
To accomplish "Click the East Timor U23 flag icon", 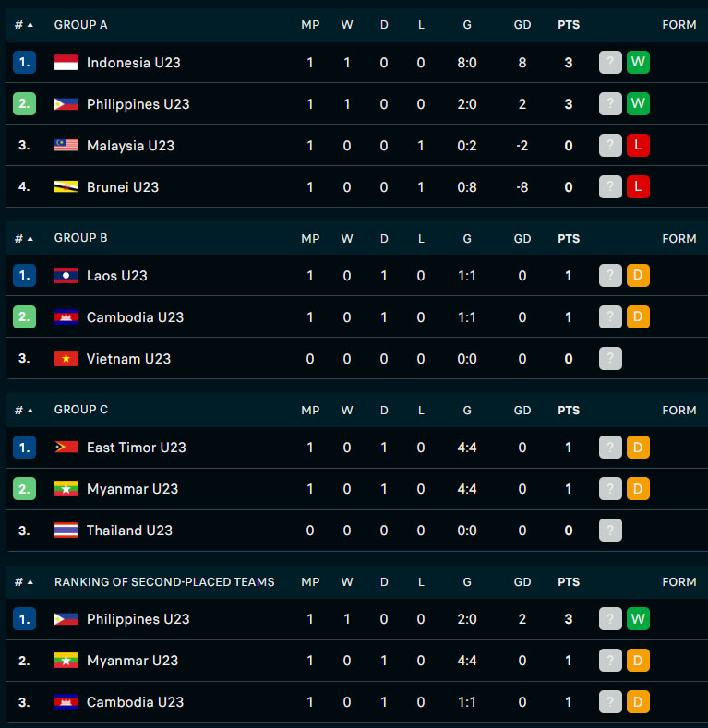I will click(x=66, y=448).
